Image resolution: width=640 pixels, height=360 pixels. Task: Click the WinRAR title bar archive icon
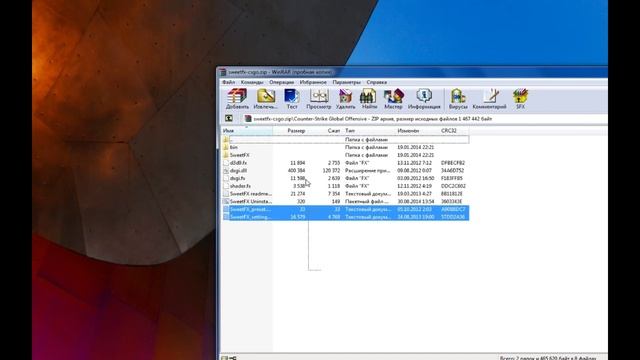223,72
